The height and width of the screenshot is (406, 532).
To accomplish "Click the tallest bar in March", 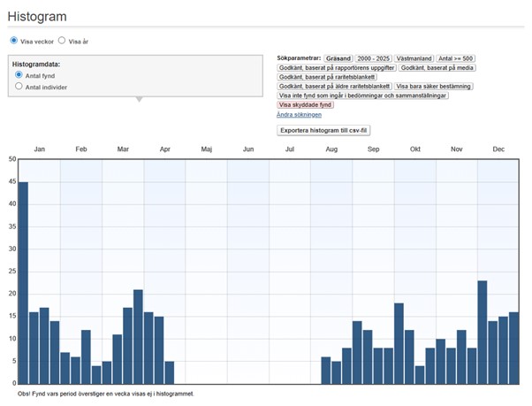I will (138, 336).
